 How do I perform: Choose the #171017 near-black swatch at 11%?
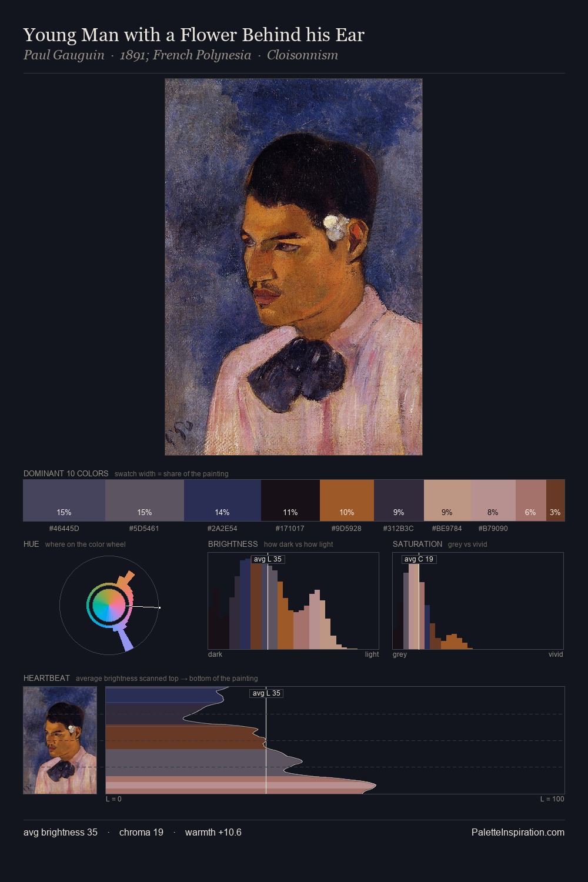[290, 500]
